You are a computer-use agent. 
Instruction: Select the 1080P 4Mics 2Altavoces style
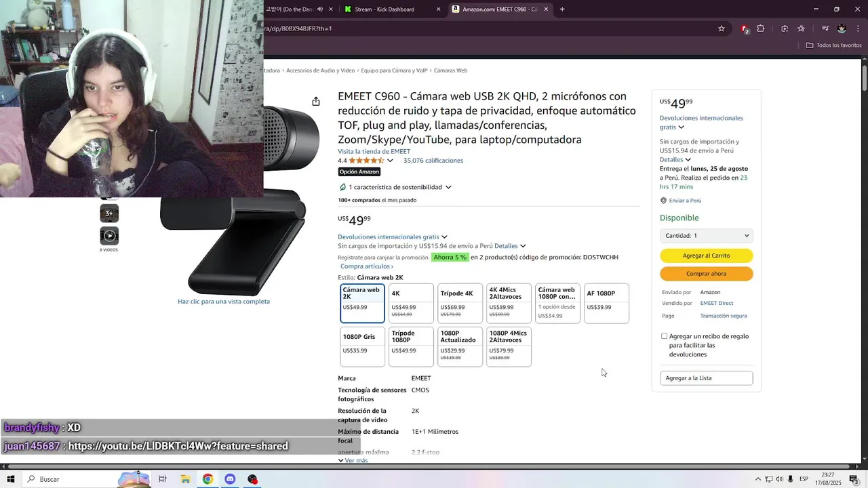[x=509, y=346]
